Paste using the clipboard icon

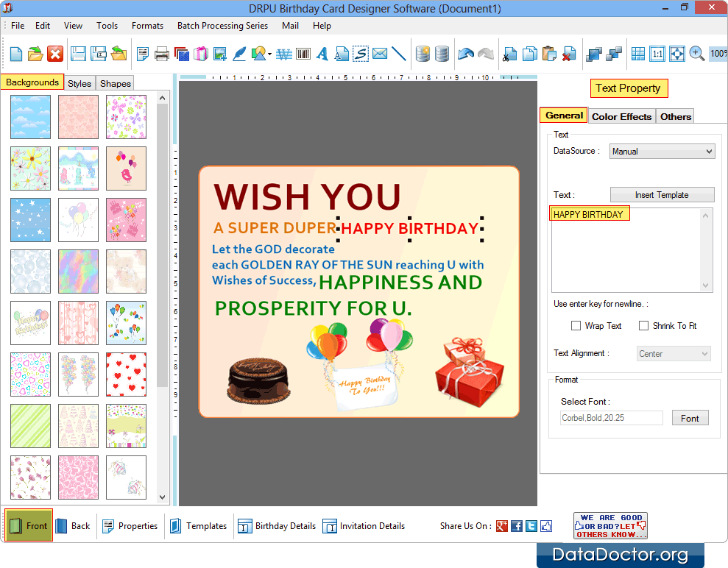click(x=549, y=54)
